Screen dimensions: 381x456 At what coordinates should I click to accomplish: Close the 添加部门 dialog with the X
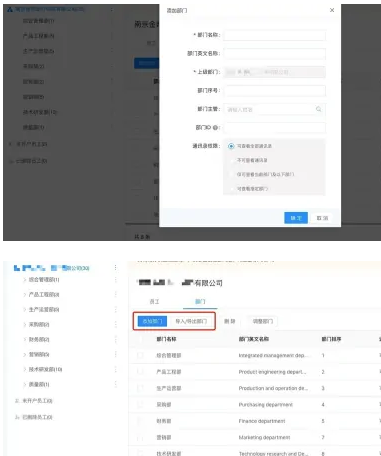coord(332,10)
